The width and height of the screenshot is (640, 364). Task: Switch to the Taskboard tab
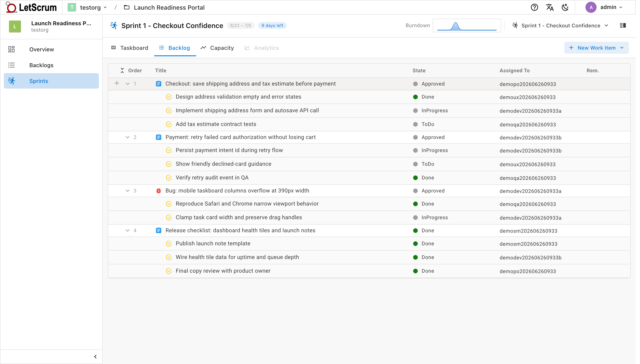[129, 48]
